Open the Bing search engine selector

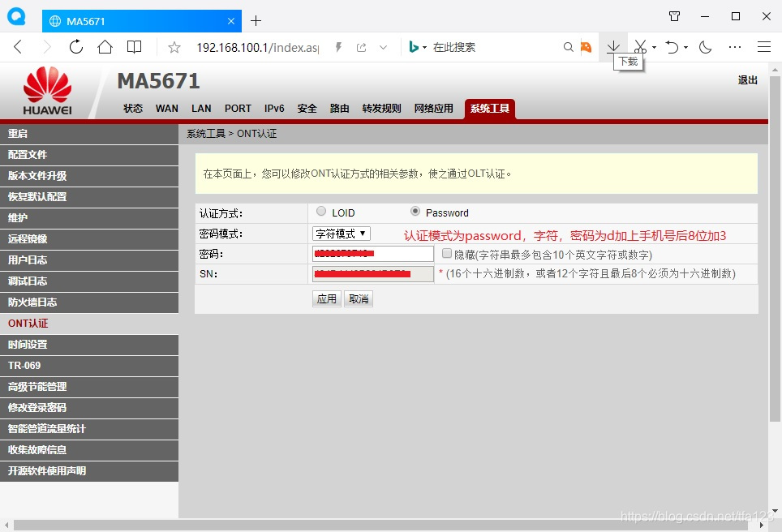pyautogui.click(x=418, y=47)
